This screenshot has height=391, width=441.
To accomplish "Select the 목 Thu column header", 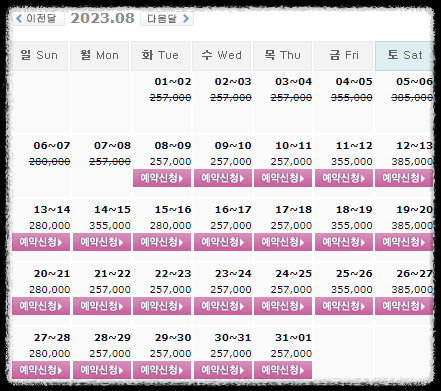I will 282,56.
